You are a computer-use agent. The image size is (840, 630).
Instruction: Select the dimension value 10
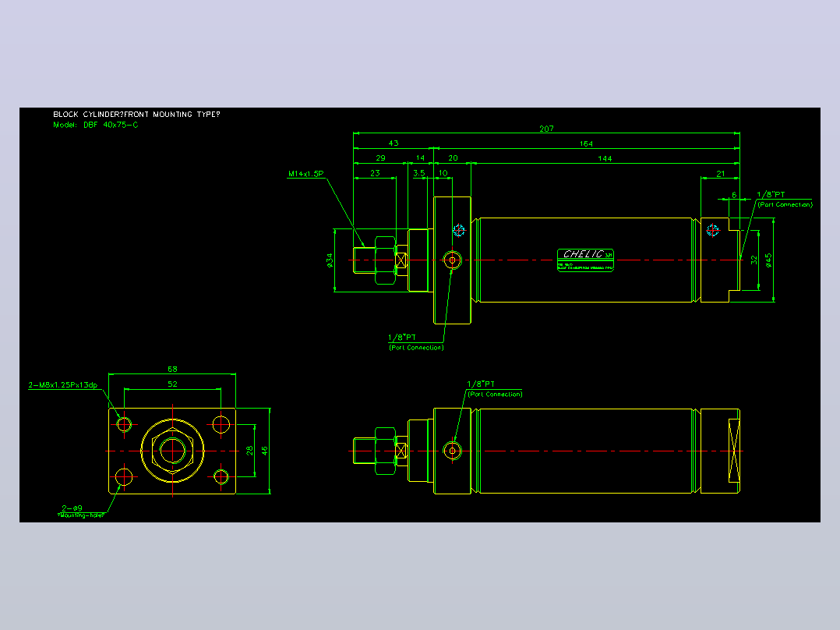[443, 173]
